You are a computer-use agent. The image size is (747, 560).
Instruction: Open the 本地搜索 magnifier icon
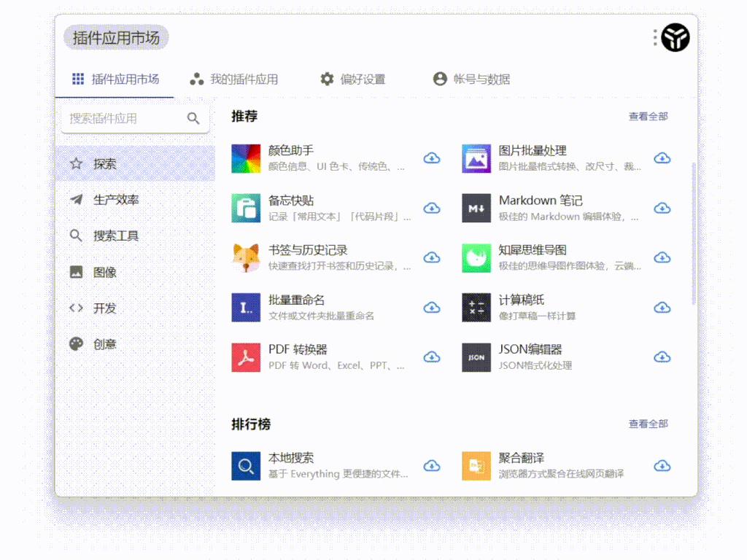pos(246,465)
